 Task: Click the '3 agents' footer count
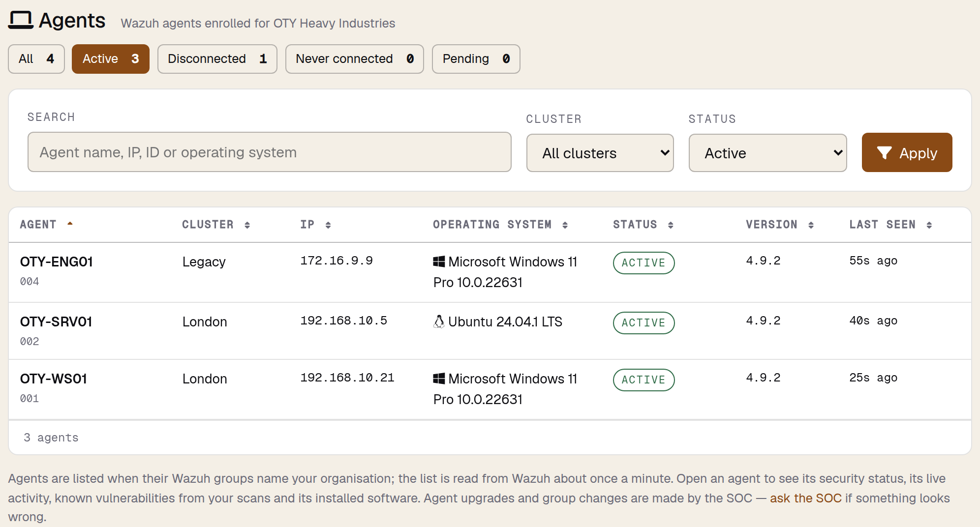[x=51, y=438]
